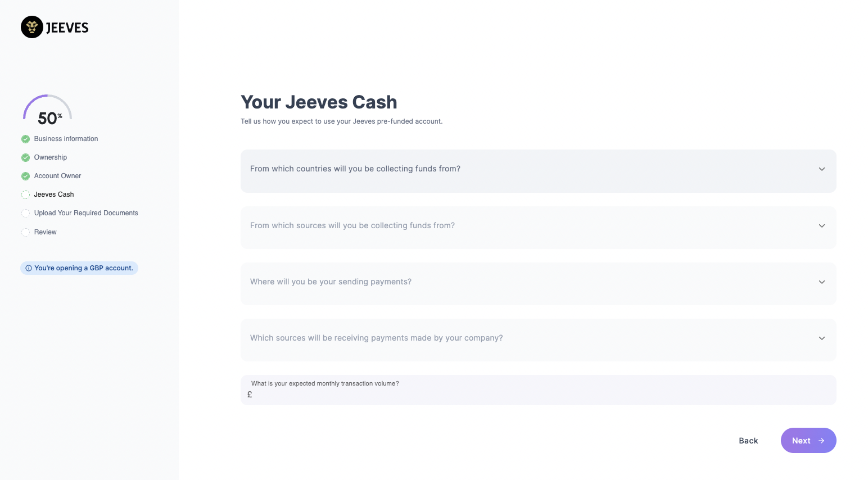Click the green checkmark beside Ownership

(25, 157)
